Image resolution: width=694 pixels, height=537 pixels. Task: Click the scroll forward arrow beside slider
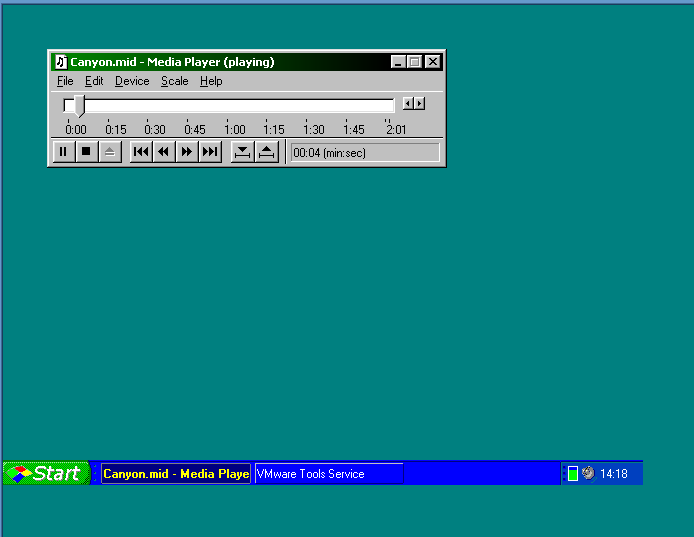[420, 104]
